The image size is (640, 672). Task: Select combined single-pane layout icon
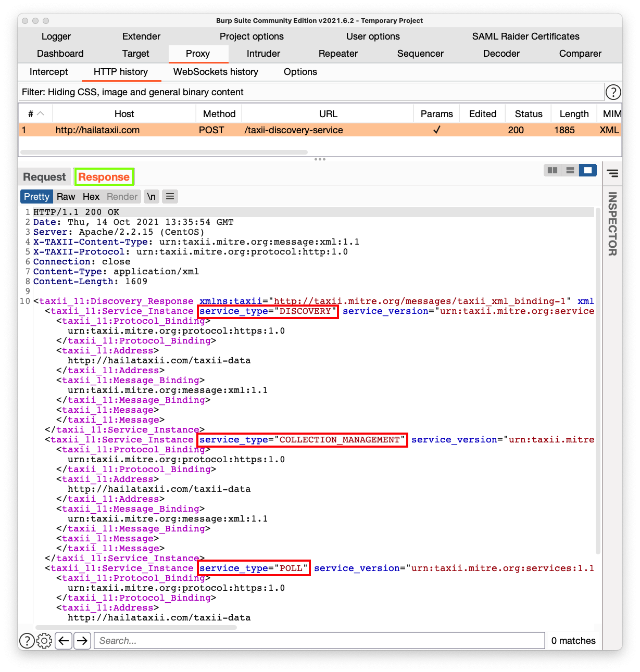(x=588, y=170)
